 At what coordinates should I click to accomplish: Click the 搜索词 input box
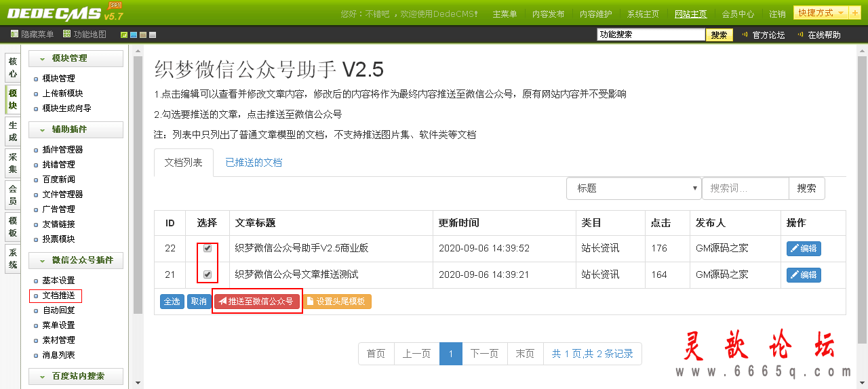[745, 188]
